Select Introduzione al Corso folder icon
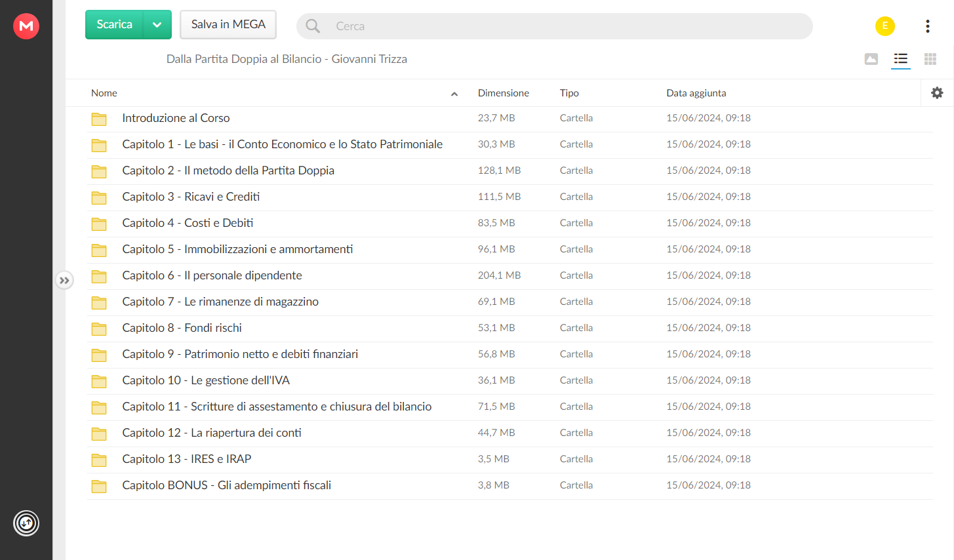954x560 pixels. pyautogui.click(x=99, y=119)
